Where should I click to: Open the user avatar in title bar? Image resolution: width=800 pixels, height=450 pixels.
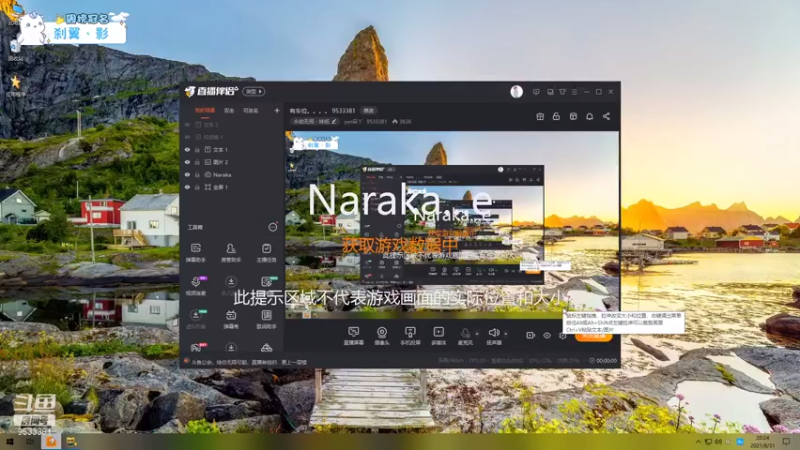point(516,92)
